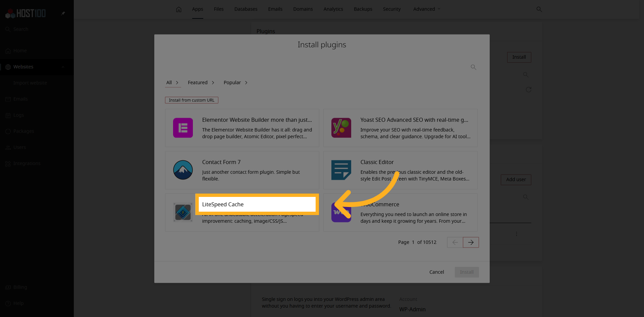644x317 pixels.
Task: Select the Classic Editor title
Action: [x=377, y=162]
